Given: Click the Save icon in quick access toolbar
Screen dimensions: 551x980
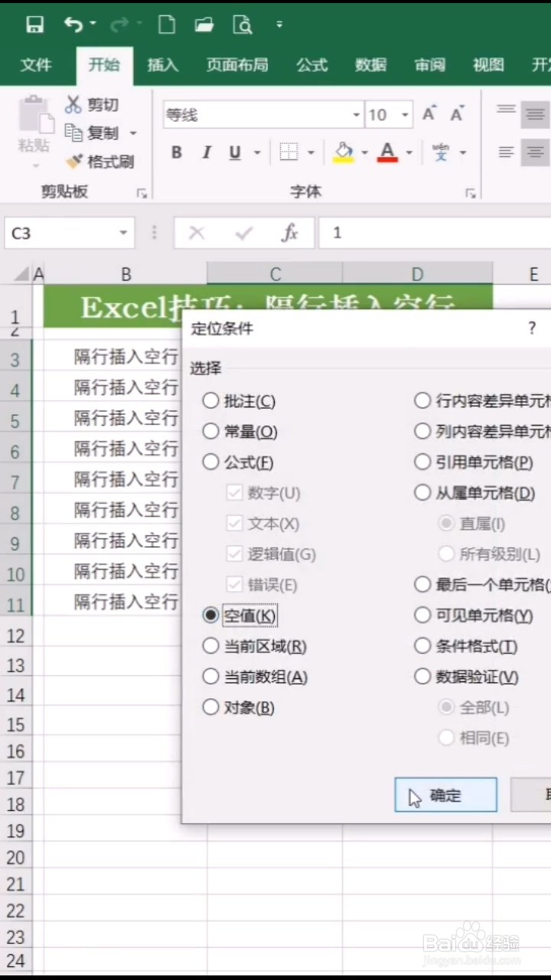Looking at the screenshot, I should click(x=34, y=25).
